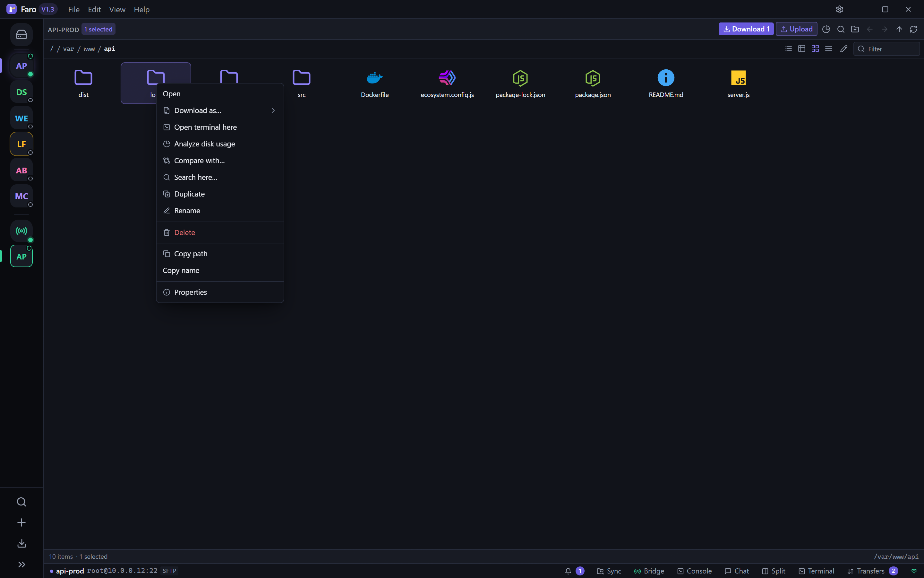Click the Download 1 button
Image resolution: width=924 pixels, height=578 pixels.
pos(746,29)
